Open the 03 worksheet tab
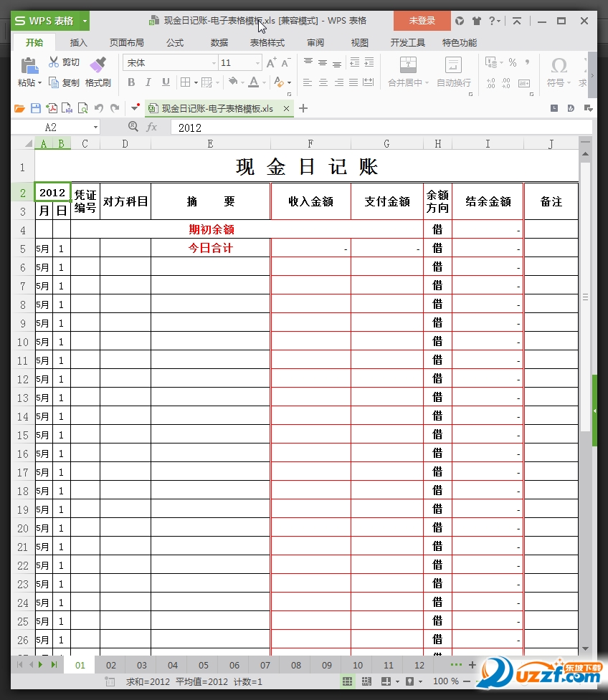This screenshot has width=608, height=700. point(141,666)
